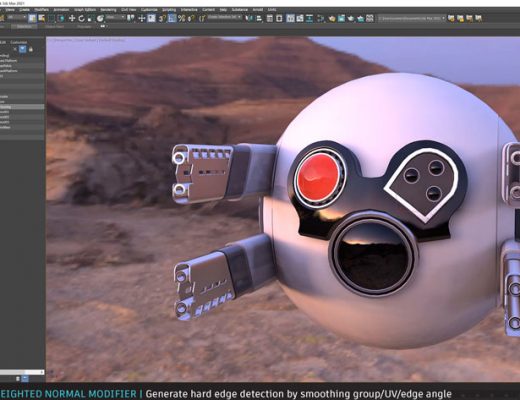This screenshot has width=520, height=400.
Task: Open the project folder path dropdown
Action: 412,18
